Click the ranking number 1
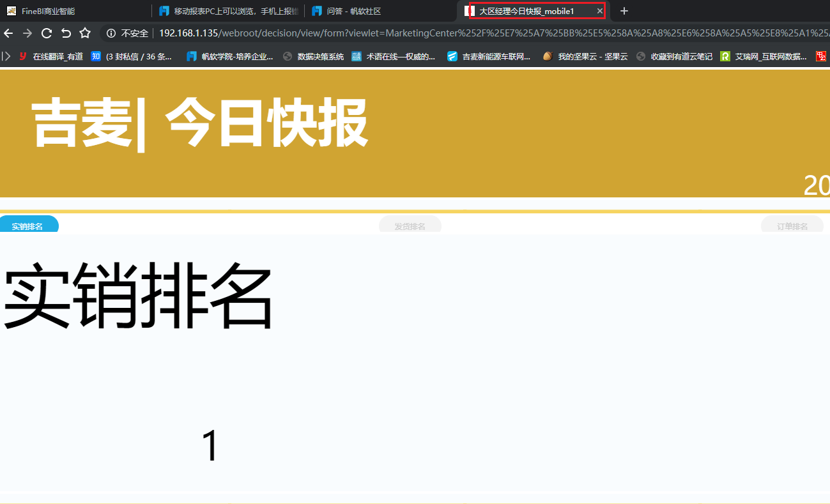Image resolution: width=830 pixels, height=504 pixels. pyautogui.click(x=210, y=446)
